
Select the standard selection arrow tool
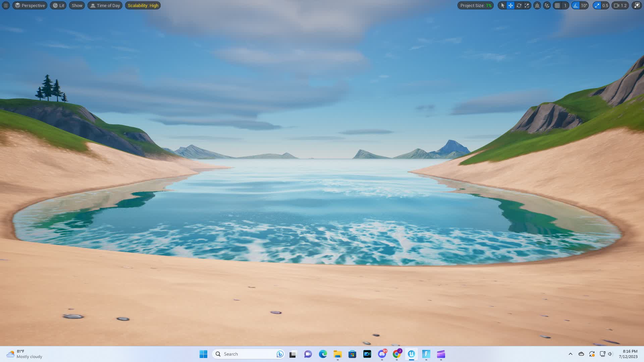click(x=502, y=5)
